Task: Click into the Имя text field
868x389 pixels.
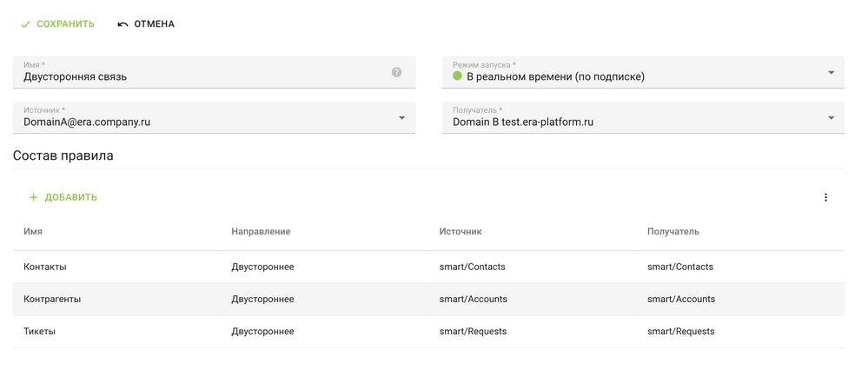Action: (x=200, y=77)
